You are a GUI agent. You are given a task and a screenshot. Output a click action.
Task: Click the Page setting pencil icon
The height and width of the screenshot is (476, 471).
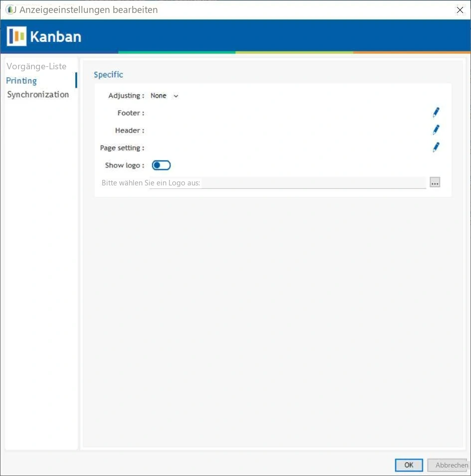coord(436,147)
